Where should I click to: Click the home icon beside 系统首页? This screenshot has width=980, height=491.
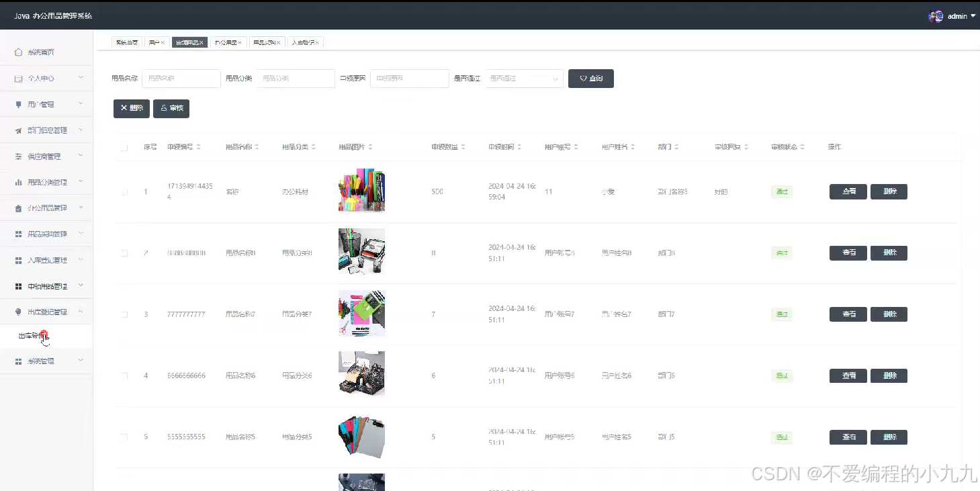19,52
